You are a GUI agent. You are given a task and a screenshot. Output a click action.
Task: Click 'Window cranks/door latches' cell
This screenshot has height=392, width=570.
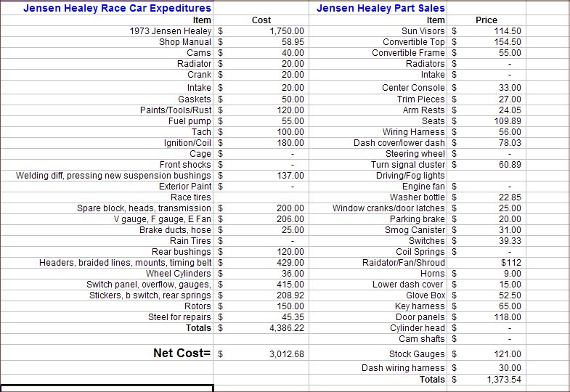[378, 208]
